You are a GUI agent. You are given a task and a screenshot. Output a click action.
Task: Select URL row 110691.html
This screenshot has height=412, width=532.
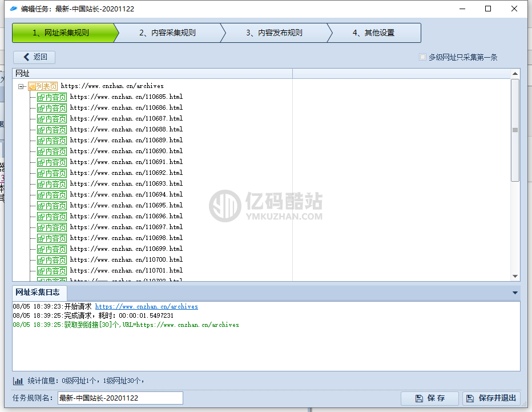click(x=127, y=162)
